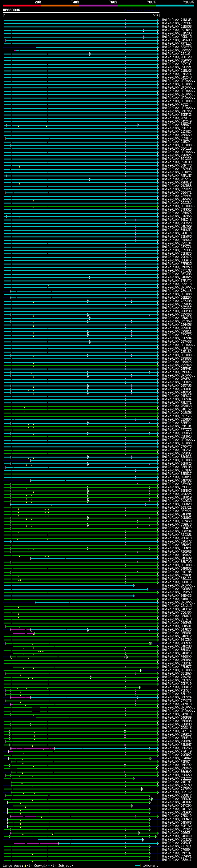Click the cyan 100char scale bar legend
197x868 pixels.
[138, 866]
